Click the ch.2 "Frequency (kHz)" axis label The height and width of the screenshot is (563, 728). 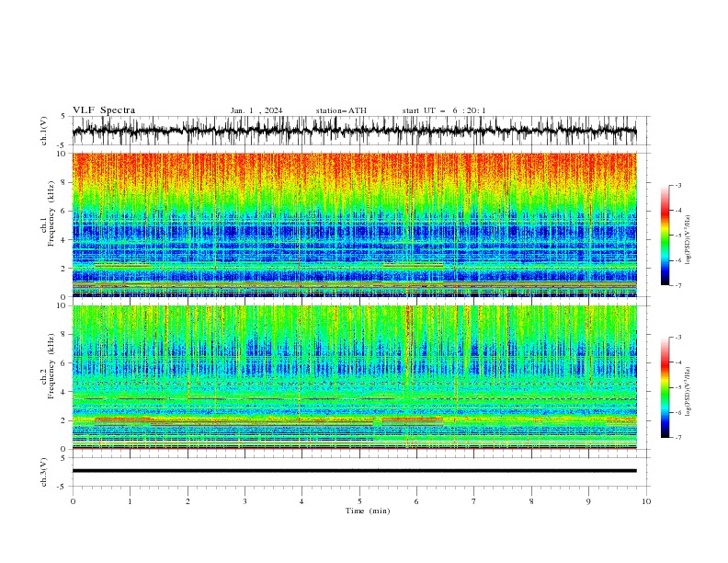[x=51, y=365]
